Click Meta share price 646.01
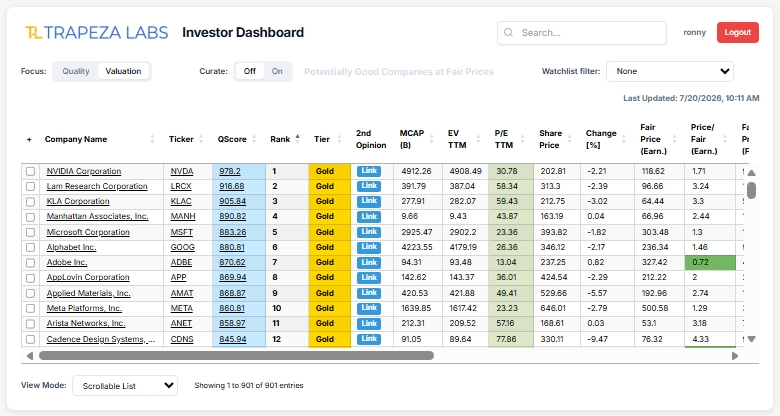The width and height of the screenshot is (780, 416). point(553,309)
